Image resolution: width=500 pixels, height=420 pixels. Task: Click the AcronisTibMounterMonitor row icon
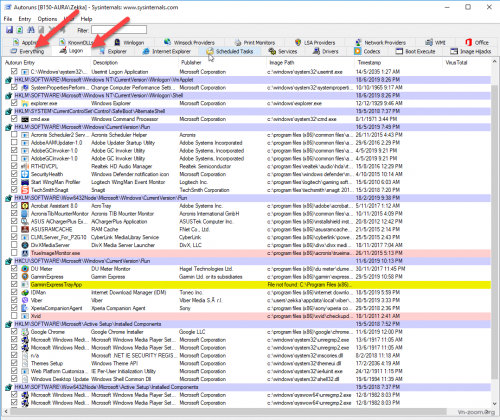25,214
